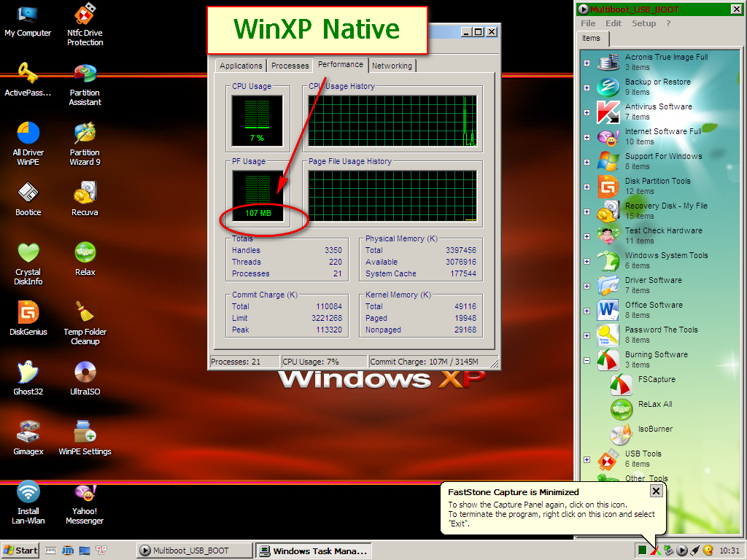This screenshot has width=747, height=560.
Task: Click Windows Task Manager taskbar button
Action: [314, 551]
